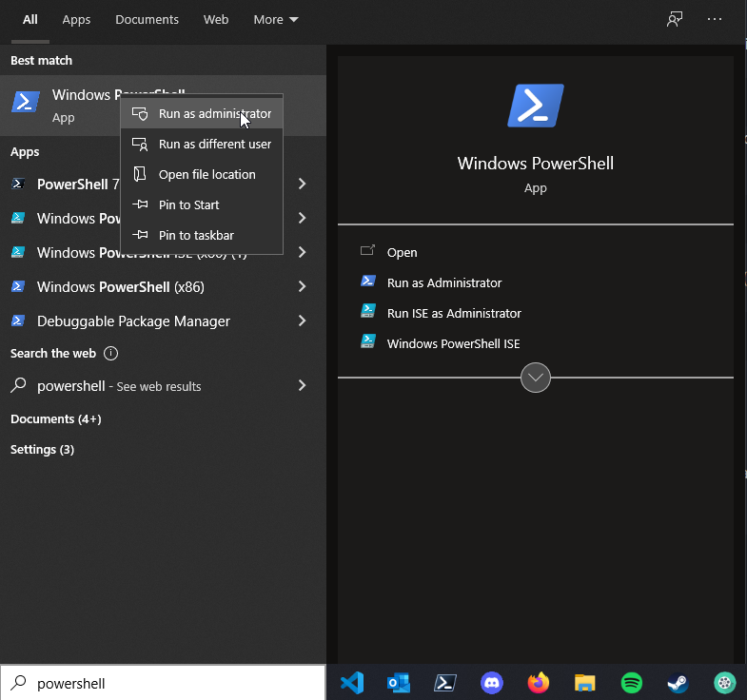Open Outlook from the taskbar
747x700 pixels.
point(399,683)
